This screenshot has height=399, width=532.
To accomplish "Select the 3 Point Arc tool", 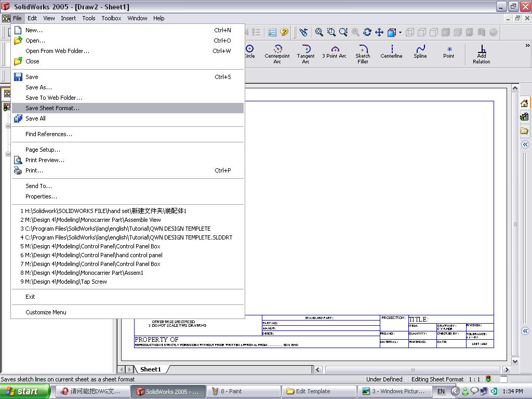I will click(334, 52).
